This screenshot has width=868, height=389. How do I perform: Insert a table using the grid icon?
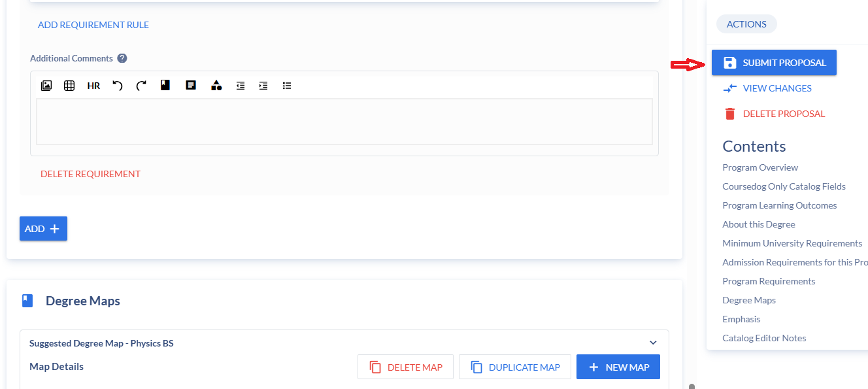pos(69,86)
